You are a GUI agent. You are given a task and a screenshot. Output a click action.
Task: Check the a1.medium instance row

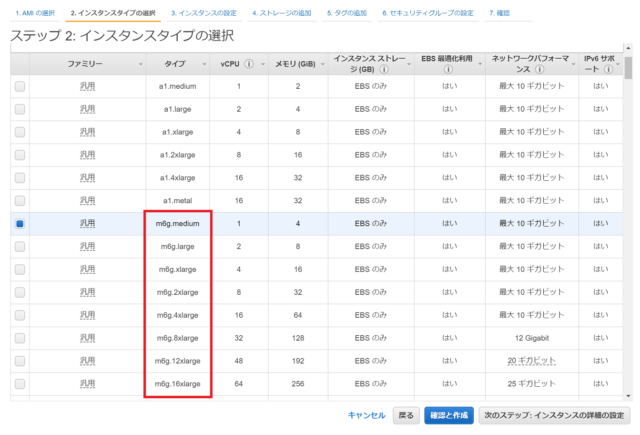click(x=20, y=86)
